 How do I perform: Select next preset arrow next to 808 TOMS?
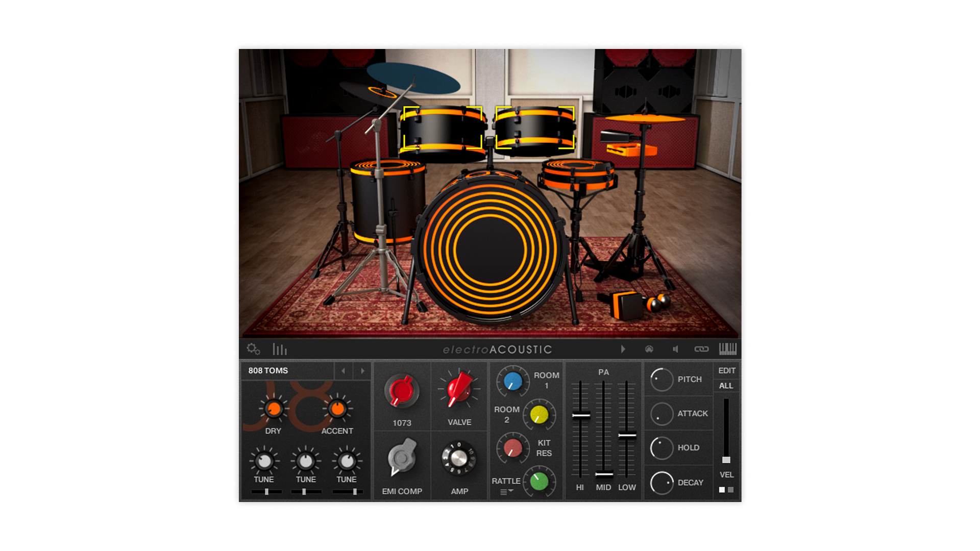(x=362, y=371)
